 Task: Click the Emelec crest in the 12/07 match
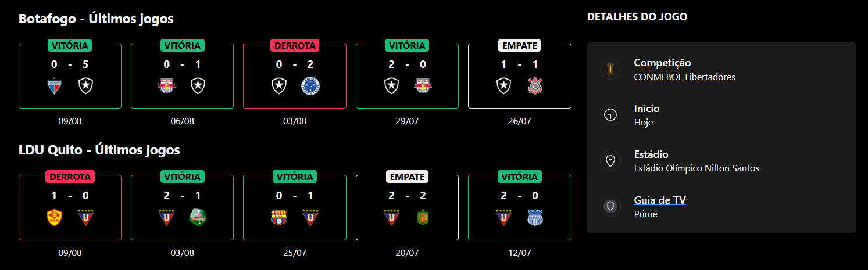click(x=535, y=217)
